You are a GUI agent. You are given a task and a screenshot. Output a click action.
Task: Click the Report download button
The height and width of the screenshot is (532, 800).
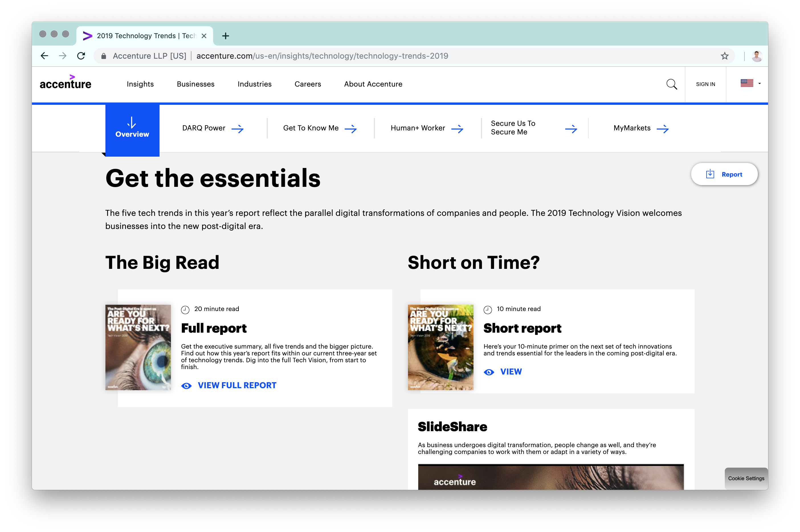pyautogui.click(x=724, y=174)
